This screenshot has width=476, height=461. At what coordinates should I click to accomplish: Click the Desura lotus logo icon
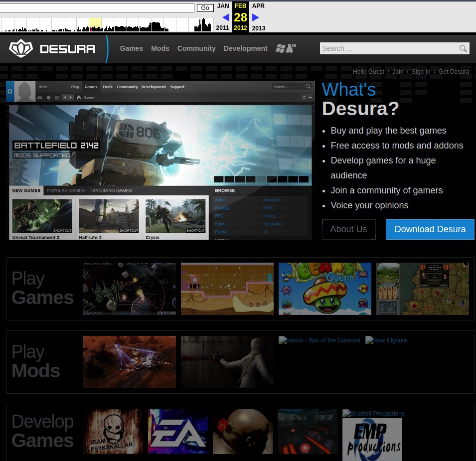point(20,48)
